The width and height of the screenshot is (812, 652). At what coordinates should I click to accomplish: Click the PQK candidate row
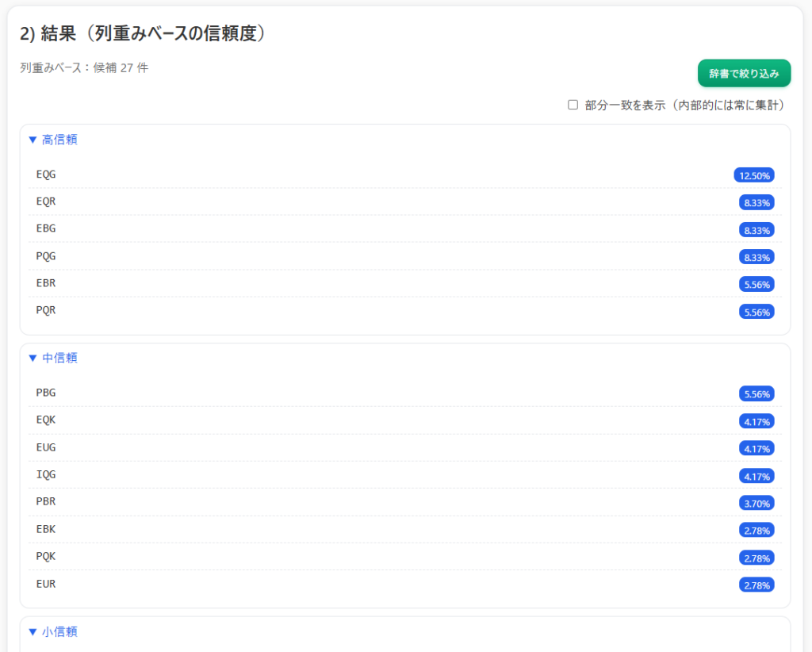(46, 556)
